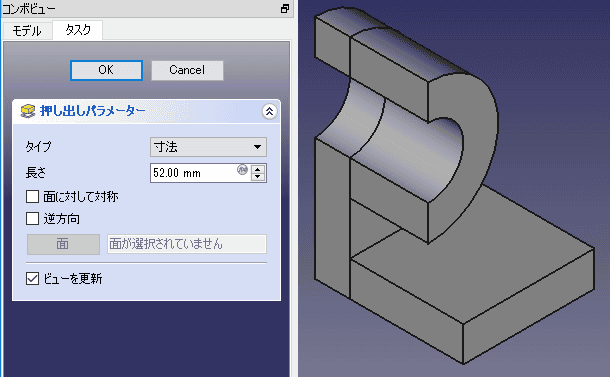Click the Cancel button
Image resolution: width=610 pixels, height=377 pixels.
point(187,70)
